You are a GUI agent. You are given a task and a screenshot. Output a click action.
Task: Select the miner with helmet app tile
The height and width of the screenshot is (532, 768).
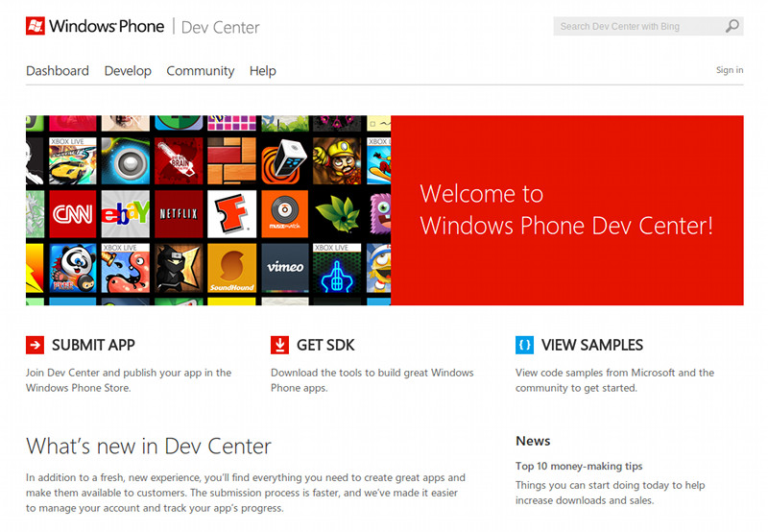(x=338, y=161)
